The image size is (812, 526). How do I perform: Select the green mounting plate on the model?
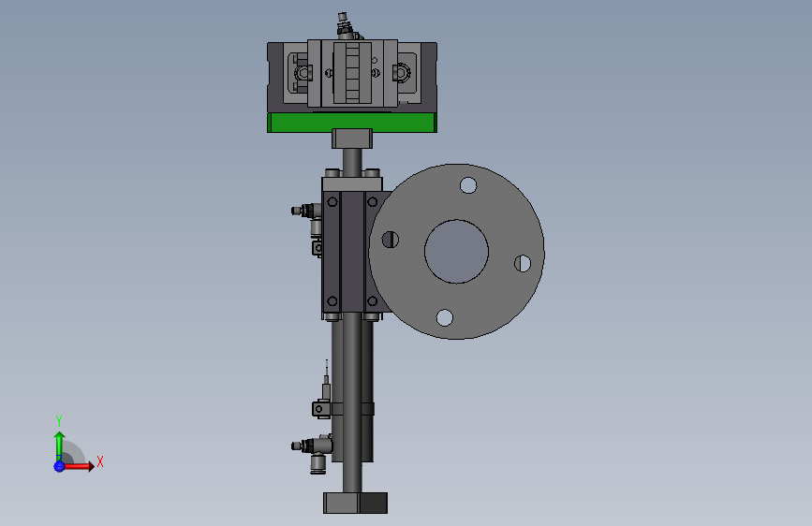[352, 123]
